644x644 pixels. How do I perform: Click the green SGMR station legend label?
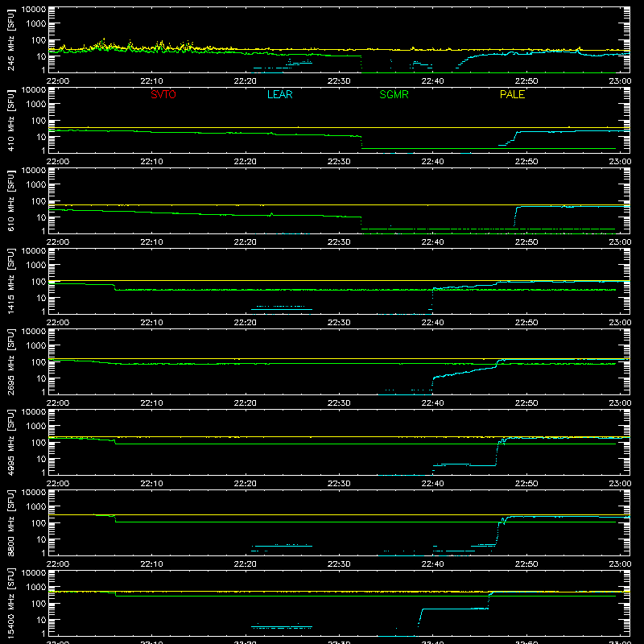(394, 94)
